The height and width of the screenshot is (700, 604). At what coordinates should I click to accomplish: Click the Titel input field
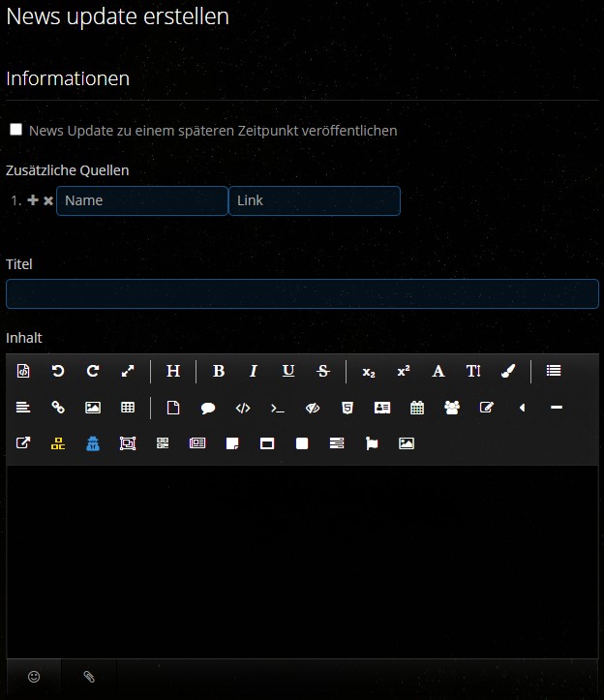(x=302, y=293)
